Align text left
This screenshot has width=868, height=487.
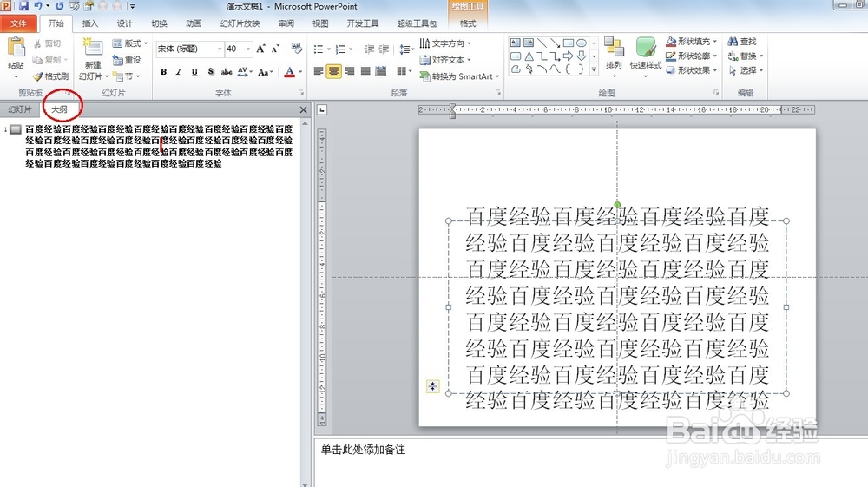319,71
